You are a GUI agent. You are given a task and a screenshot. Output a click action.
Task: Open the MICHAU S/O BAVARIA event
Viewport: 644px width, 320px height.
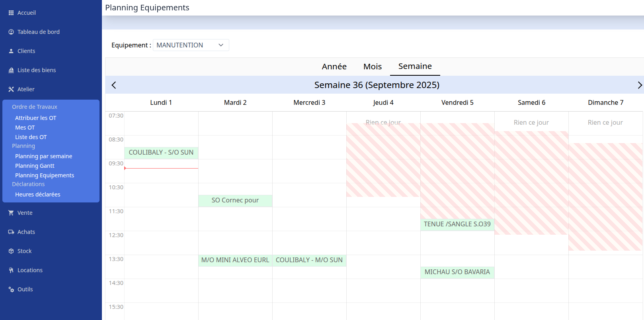click(457, 272)
